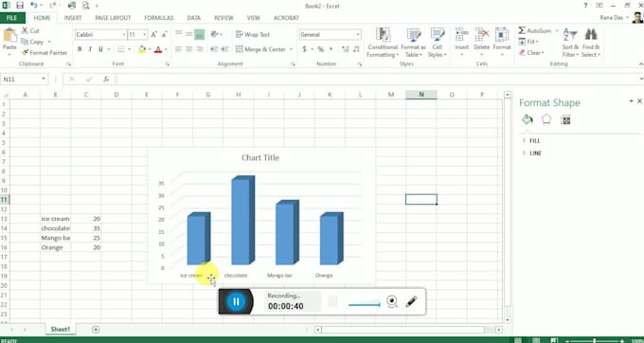Open Find & Select binoculars
Viewport: 644px width, 343px height.
[591, 43]
